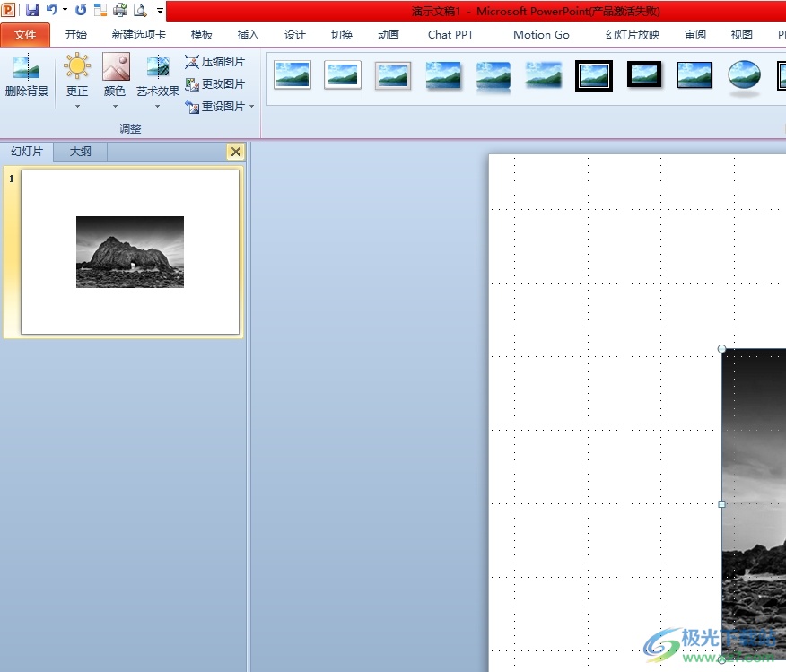The image size is (786, 672).
Task: Close the slides/outline pane
Action: (x=236, y=152)
